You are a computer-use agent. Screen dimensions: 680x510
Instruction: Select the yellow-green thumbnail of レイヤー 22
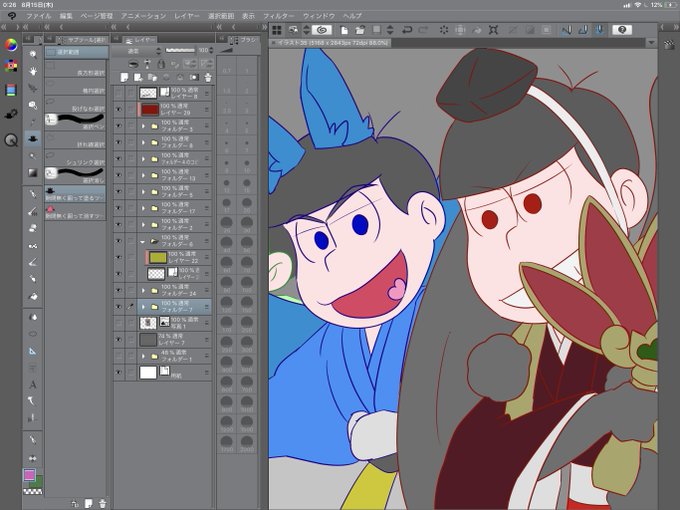pyautogui.click(x=157, y=258)
